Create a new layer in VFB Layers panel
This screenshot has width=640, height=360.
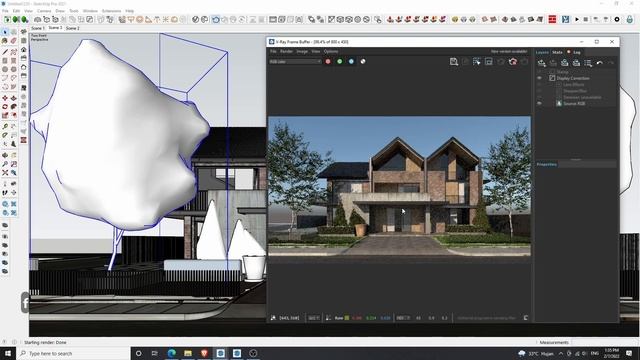pos(542,63)
